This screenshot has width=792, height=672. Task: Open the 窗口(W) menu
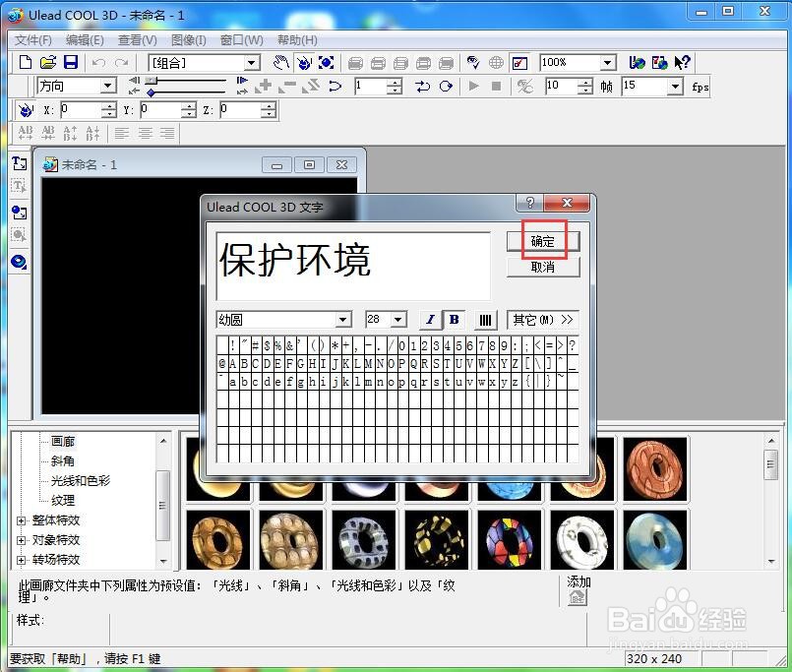(241, 40)
